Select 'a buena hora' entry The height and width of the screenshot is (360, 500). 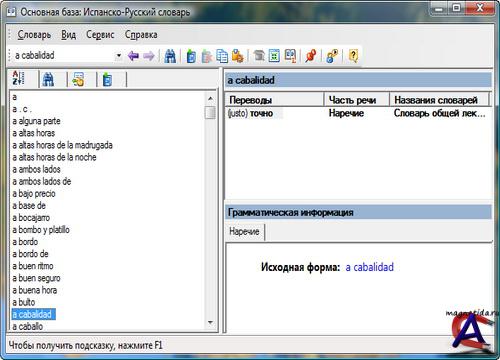click(35, 290)
